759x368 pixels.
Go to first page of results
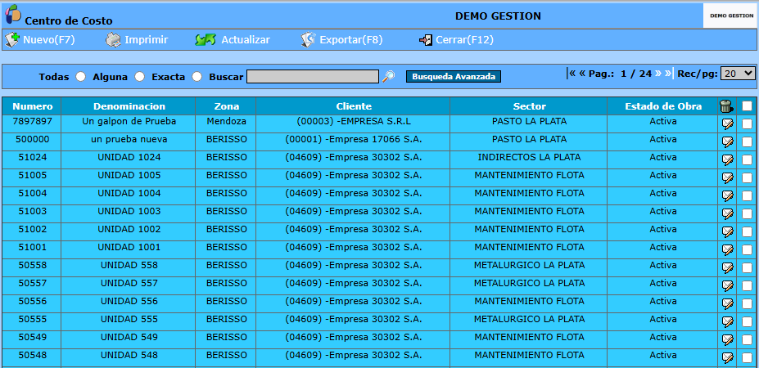click(572, 73)
